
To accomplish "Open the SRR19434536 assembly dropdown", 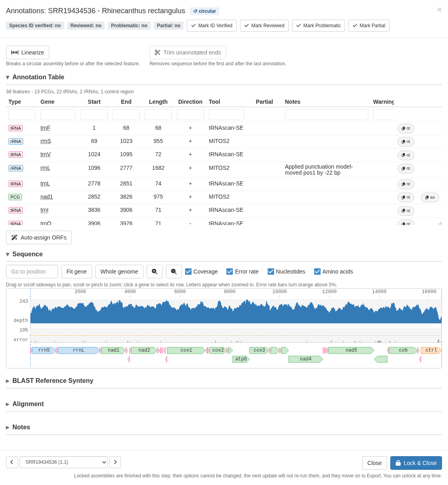I will tap(64, 462).
